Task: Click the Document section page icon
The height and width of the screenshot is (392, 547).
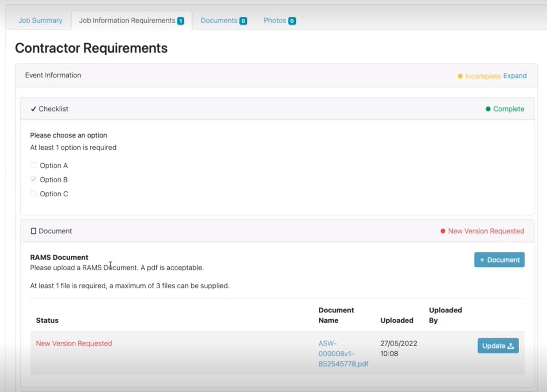Action: point(33,231)
